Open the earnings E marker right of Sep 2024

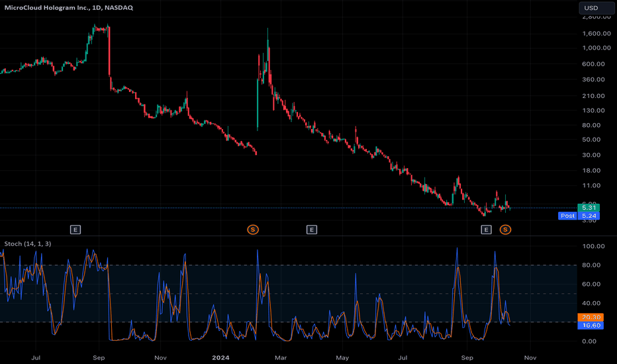click(487, 230)
